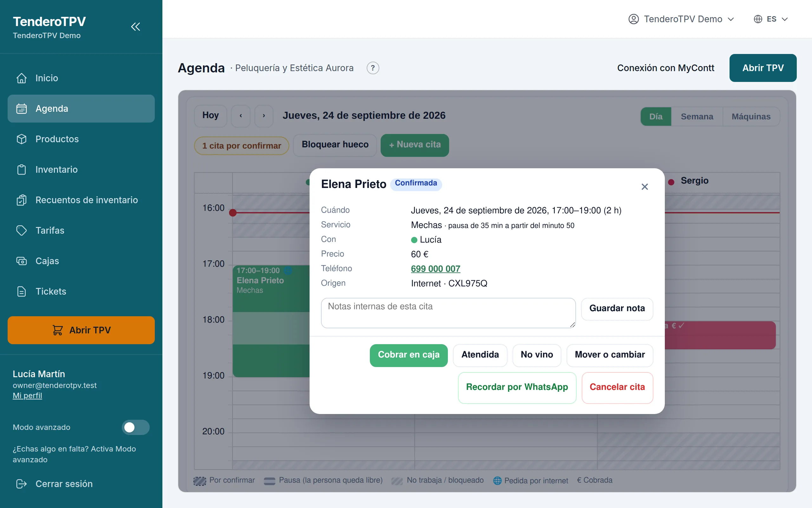Screen dimensions: 812x508
Task: Open Conexión con MyContt
Action: (665, 68)
